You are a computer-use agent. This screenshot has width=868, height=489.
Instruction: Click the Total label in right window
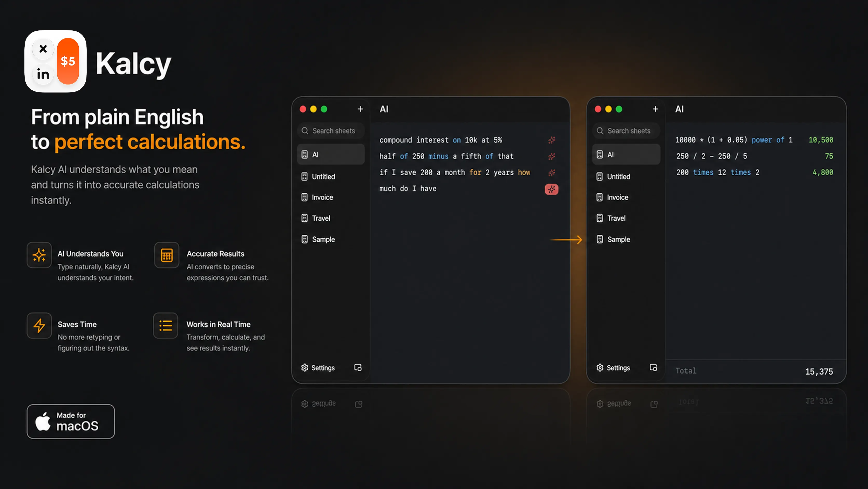(686, 371)
